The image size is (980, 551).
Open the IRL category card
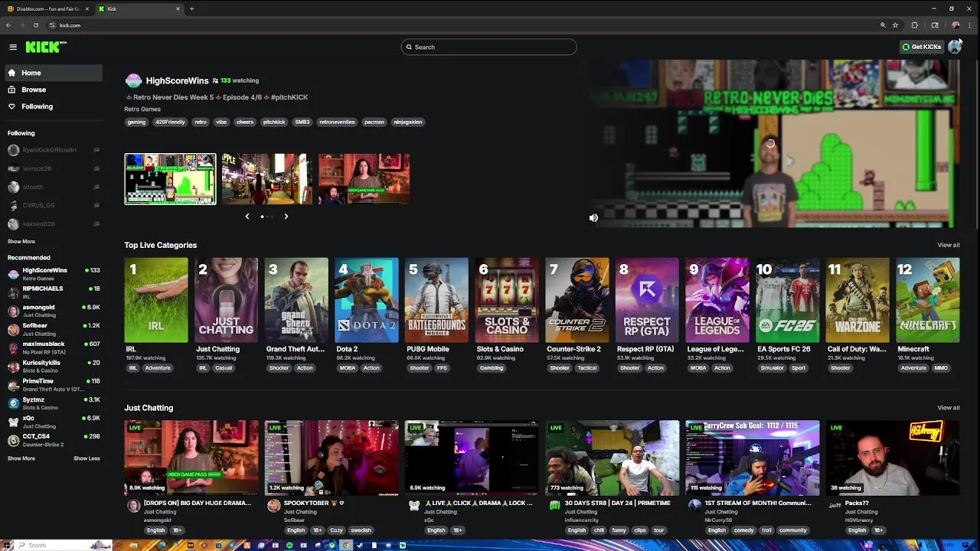coord(155,300)
